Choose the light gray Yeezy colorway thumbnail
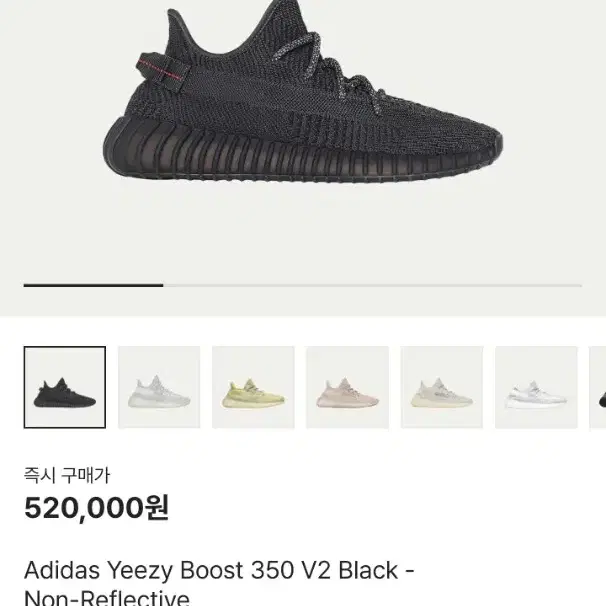Image resolution: width=606 pixels, height=606 pixels. [x=159, y=387]
